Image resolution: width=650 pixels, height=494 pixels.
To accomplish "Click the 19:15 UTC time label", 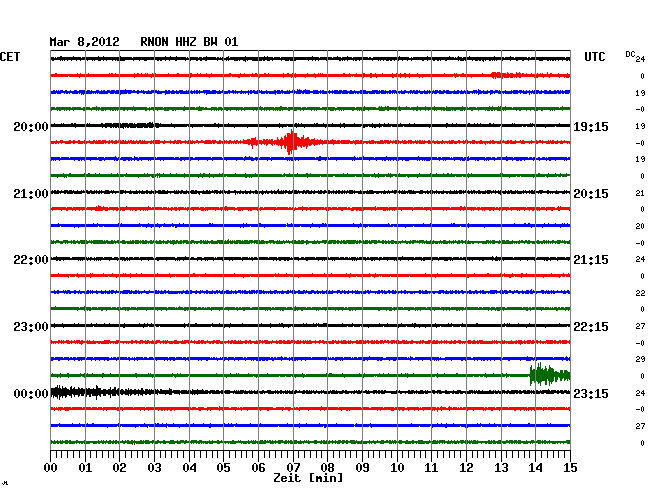I will (591, 127).
